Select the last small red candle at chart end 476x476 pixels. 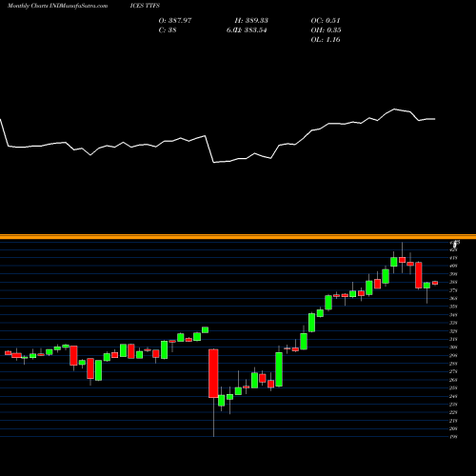click(x=435, y=283)
